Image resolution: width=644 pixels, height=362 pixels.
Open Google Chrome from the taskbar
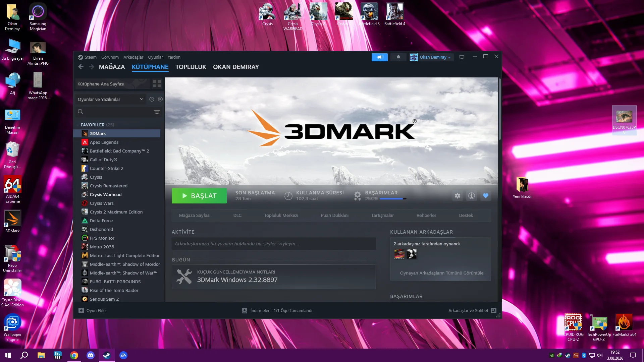74,355
